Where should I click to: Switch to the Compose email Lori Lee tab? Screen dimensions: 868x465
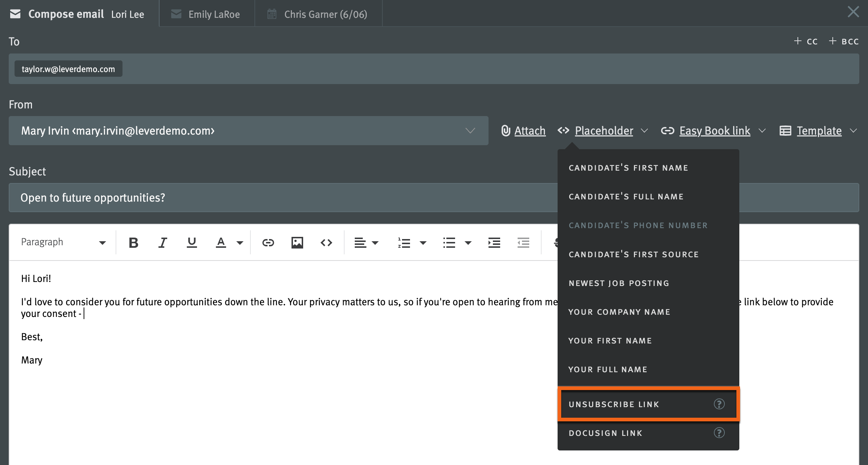pos(79,14)
